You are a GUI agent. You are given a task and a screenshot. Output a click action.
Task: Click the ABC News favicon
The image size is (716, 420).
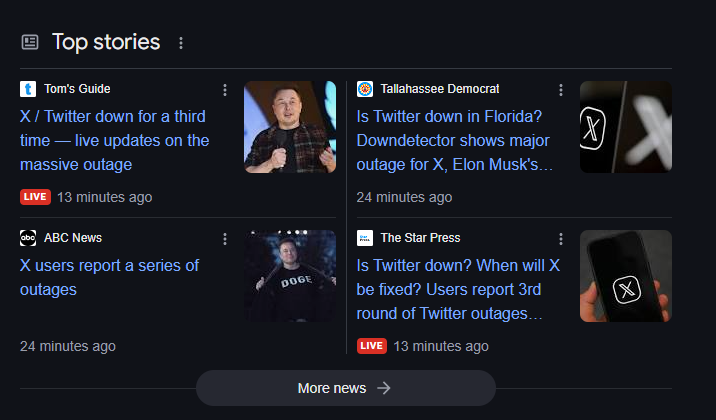(x=28, y=238)
